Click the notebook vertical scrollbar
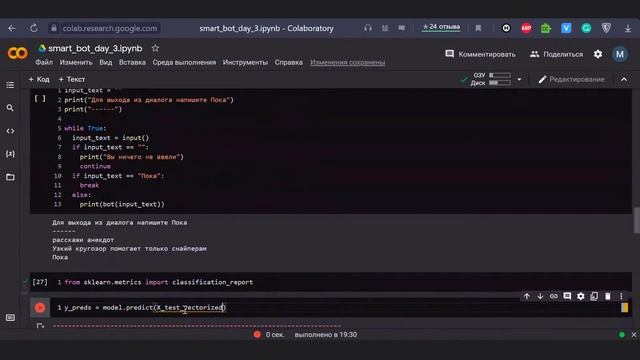The width and height of the screenshot is (640, 360). point(636,220)
